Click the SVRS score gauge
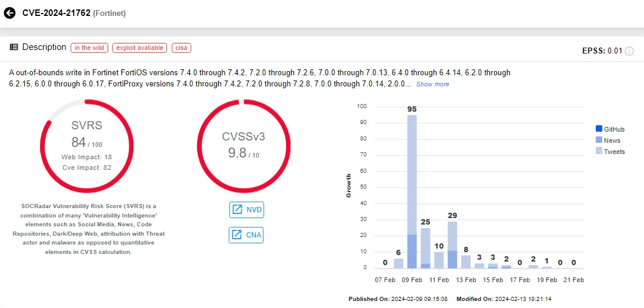The height and width of the screenshot is (308, 644). [x=86, y=145]
